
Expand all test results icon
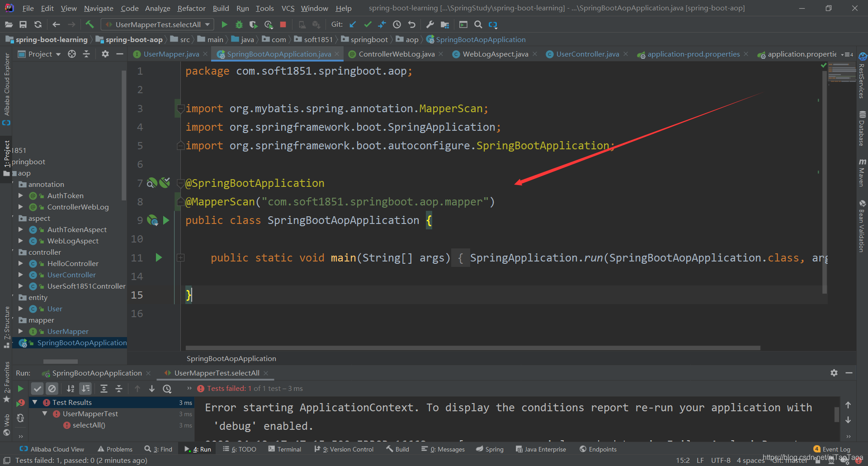(104, 389)
